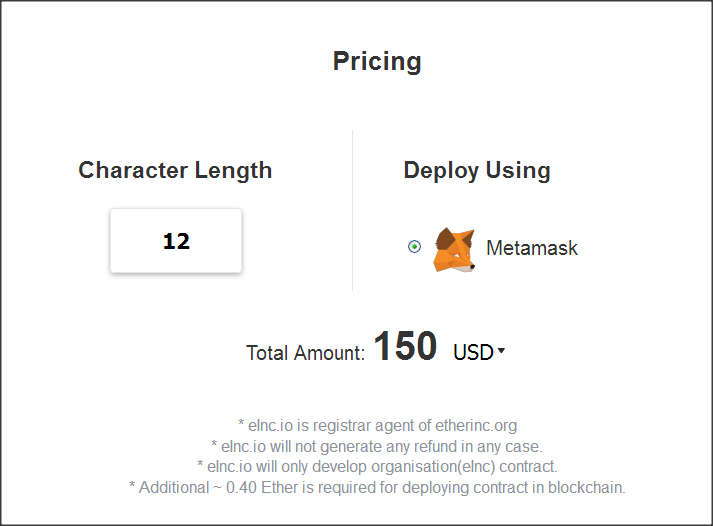This screenshot has width=713, height=526.
Task: Select the Metamask radio button
Action: click(414, 246)
